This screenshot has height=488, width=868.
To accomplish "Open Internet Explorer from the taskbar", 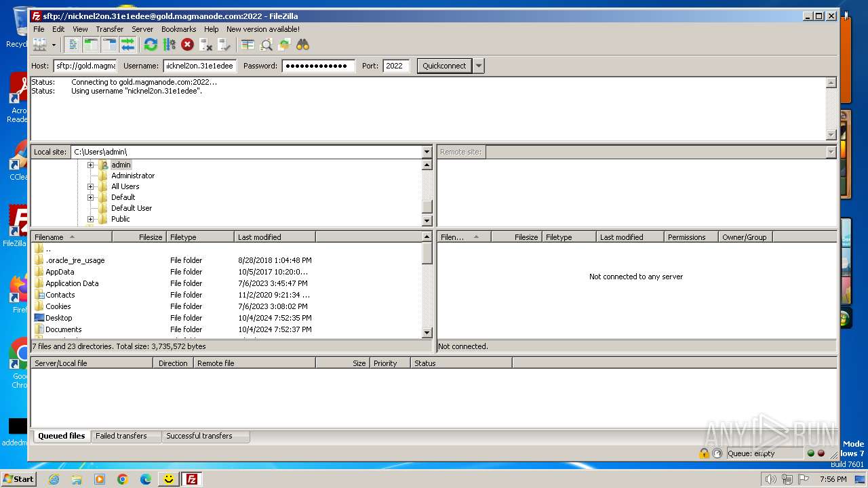I will coord(54,479).
